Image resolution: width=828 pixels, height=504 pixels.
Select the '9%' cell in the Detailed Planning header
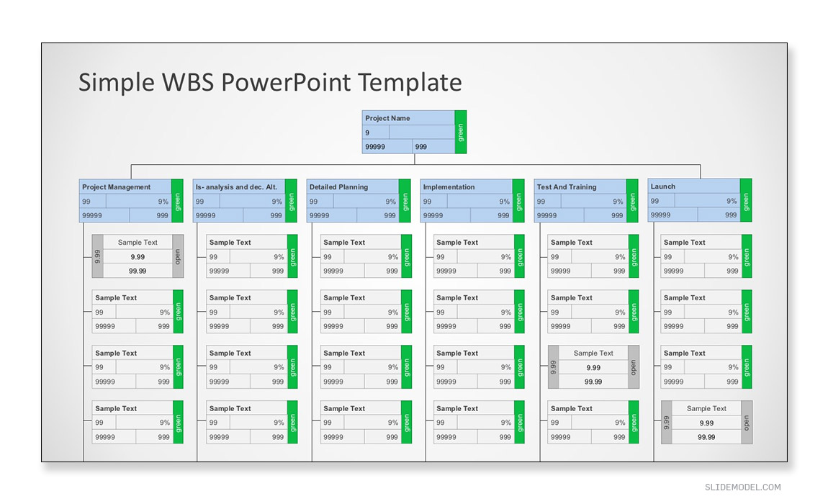[366, 202]
